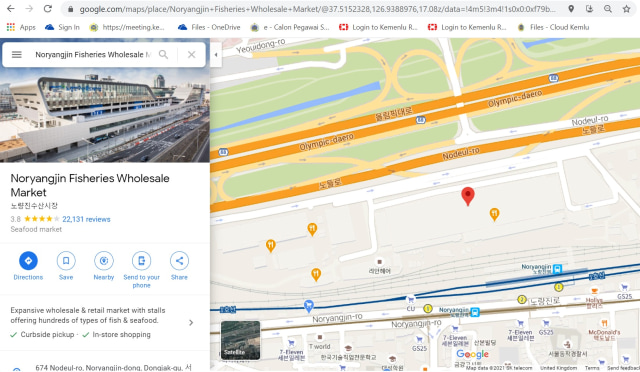Click the browser forward arrow

(29, 9)
